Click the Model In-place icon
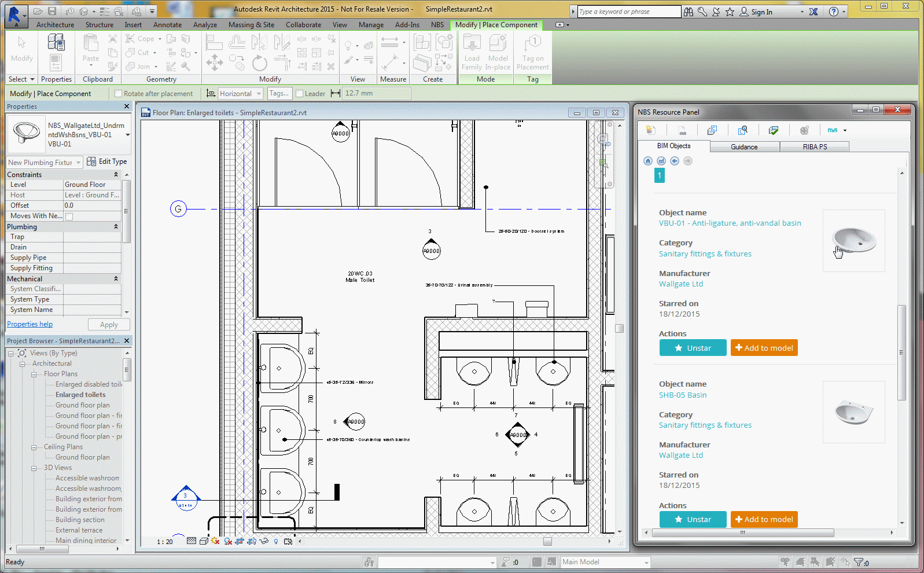 (498, 52)
